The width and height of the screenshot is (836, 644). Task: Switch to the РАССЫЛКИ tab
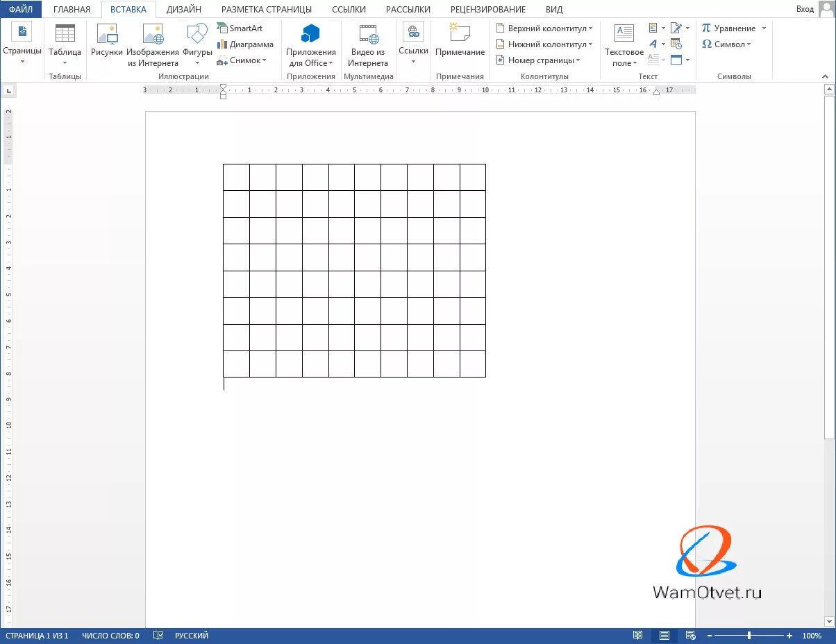pyautogui.click(x=408, y=10)
